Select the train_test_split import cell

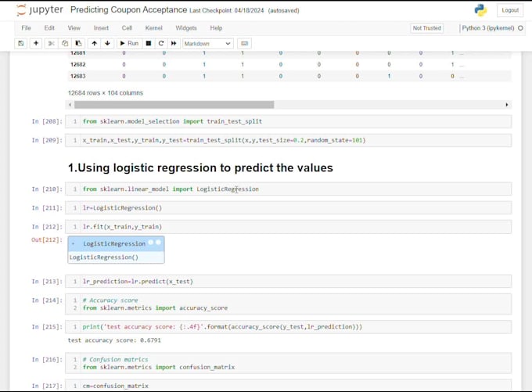288,121
